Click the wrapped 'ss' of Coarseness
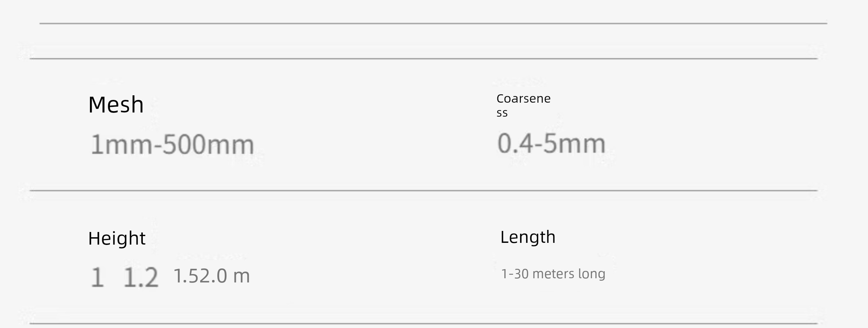The width and height of the screenshot is (868, 328). (502, 114)
